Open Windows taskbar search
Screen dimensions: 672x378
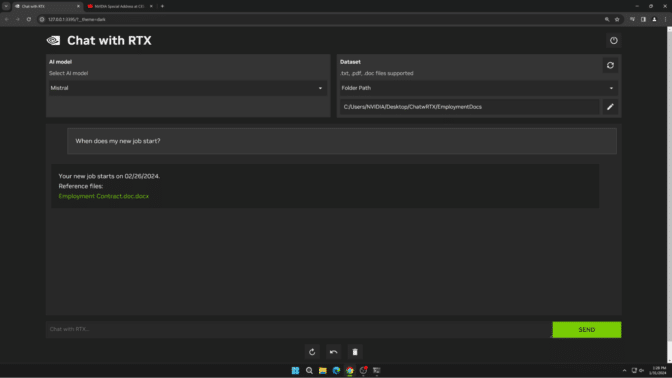tap(309, 370)
